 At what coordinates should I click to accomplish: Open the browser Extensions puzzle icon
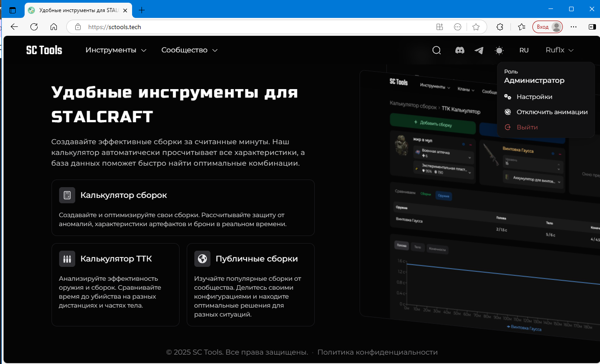point(500,27)
